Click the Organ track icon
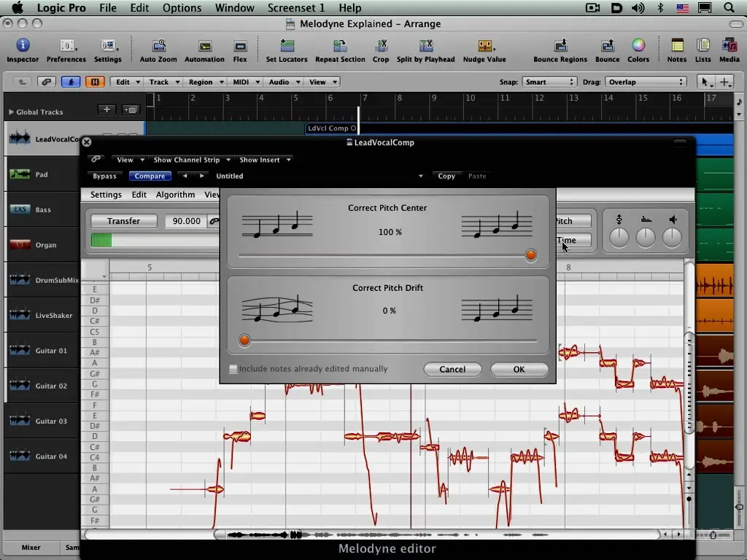Image resolution: width=747 pixels, height=560 pixels. coord(20,245)
